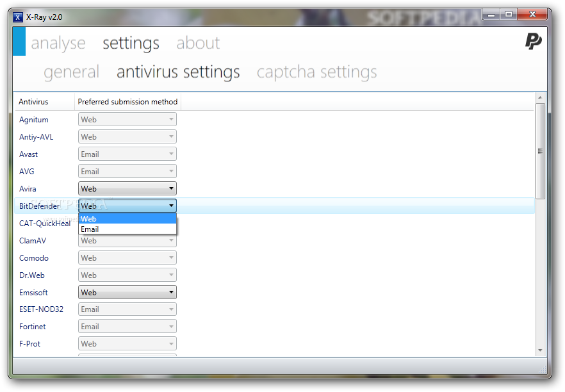Open the AVG submission method dropdown

[127, 171]
